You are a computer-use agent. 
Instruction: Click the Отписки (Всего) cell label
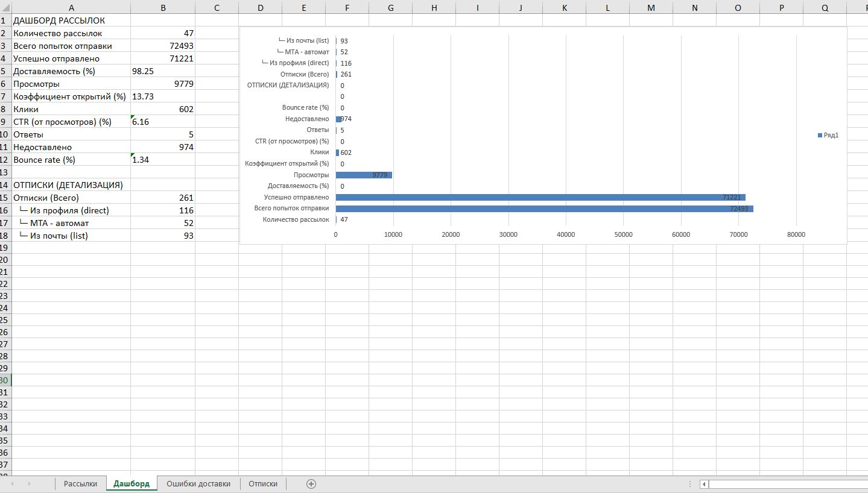point(71,198)
